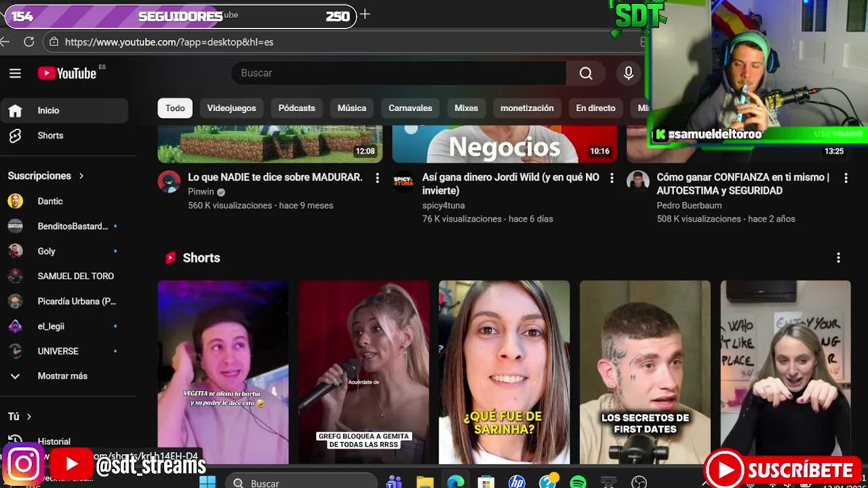Open Spotify from the taskbar
Screen dimensions: 868x488
click(x=578, y=483)
